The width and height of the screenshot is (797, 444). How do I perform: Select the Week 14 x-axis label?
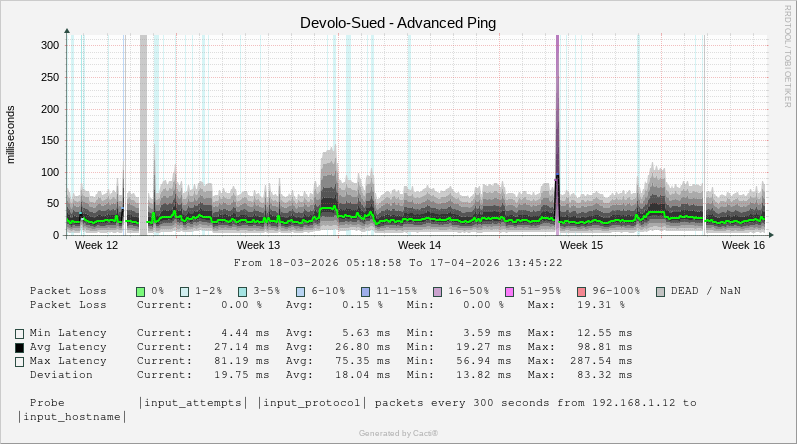(x=419, y=245)
